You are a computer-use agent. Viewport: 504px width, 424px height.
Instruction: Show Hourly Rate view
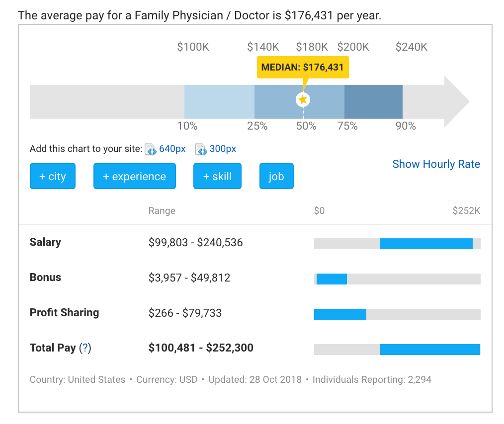(x=436, y=164)
